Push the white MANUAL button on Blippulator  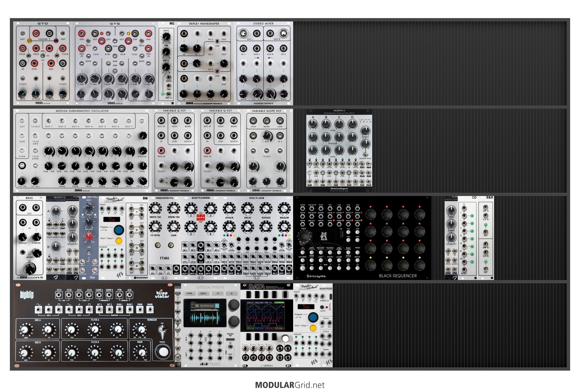163,352
